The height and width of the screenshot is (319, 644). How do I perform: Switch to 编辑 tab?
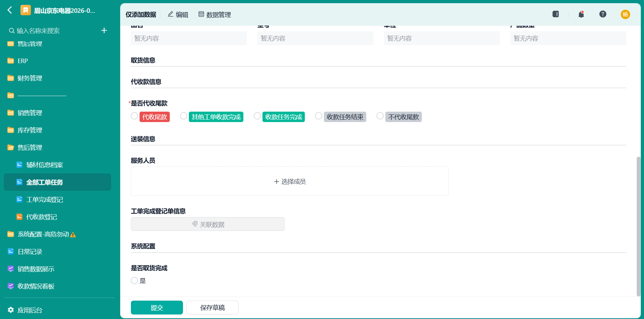pos(178,15)
